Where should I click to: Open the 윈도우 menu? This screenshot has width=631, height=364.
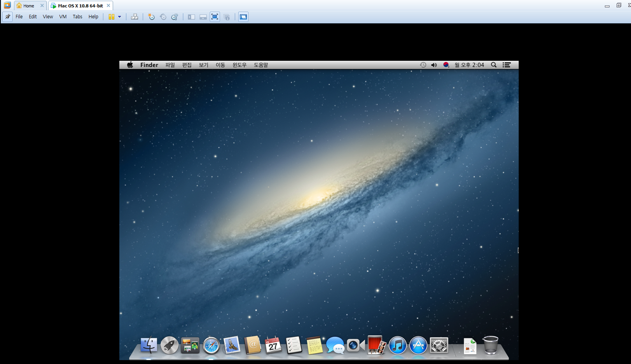click(x=239, y=65)
